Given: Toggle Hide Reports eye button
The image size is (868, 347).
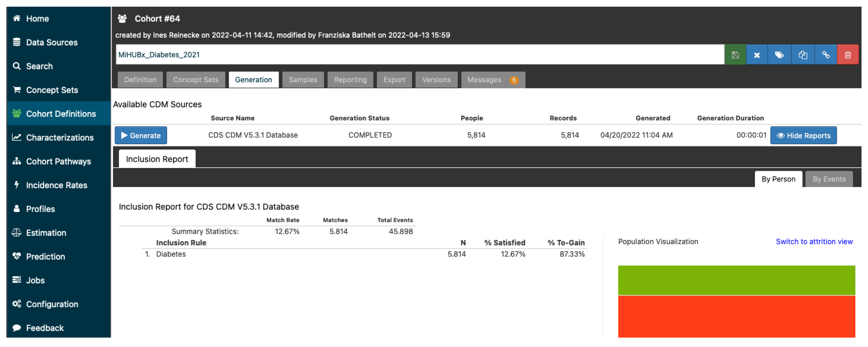Looking at the screenshot, I should 803,136.
